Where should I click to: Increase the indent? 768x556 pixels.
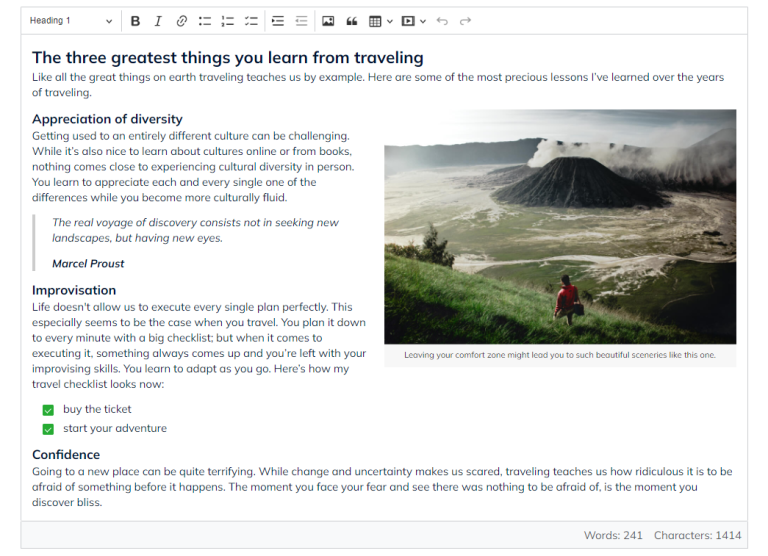[x=278, y=21]
